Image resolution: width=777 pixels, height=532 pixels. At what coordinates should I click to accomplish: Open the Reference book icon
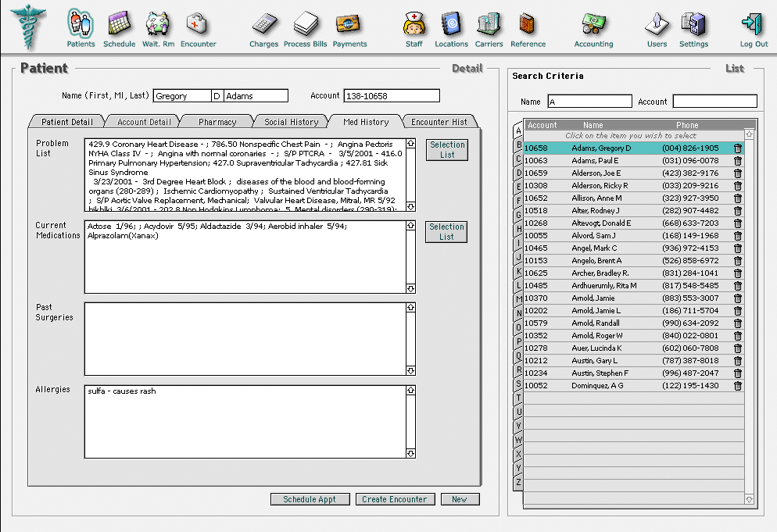coord(527,23)
